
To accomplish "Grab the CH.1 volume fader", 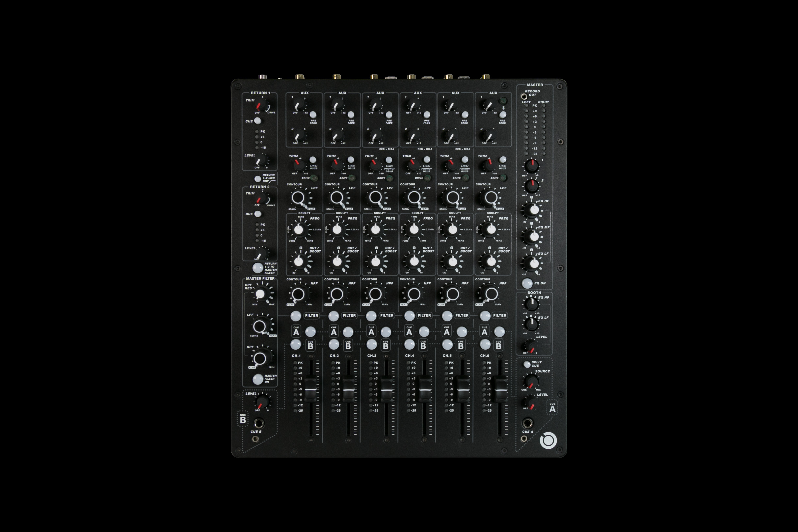I will pos(311,390).
